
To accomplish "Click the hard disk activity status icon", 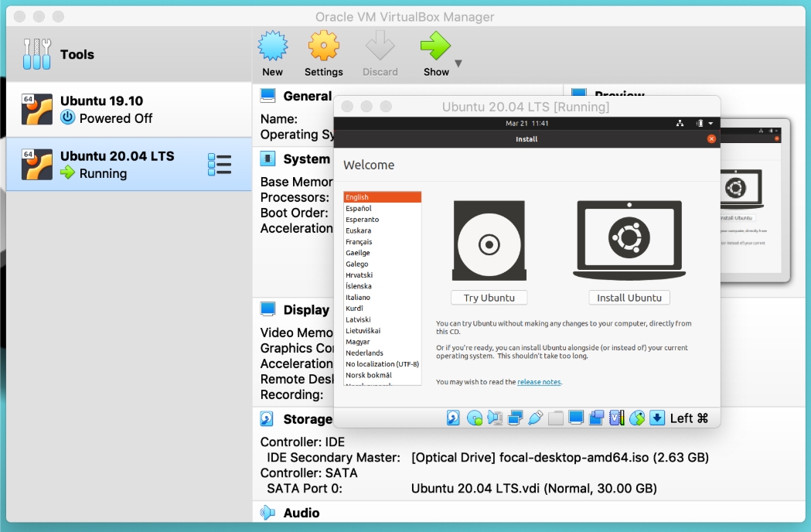I will (453, 418).
